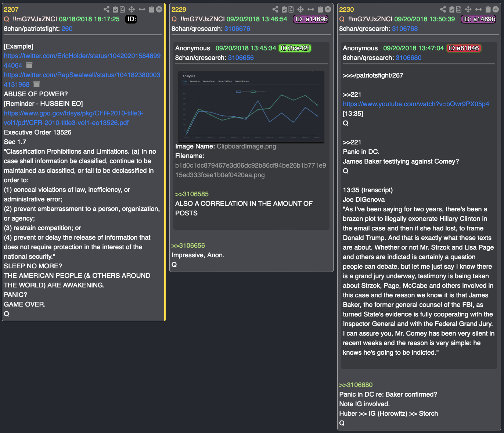Click clipboard-check icon on post 2207
Image resolution: width=504 pixels, height=433 pixels.
point(115,10)
